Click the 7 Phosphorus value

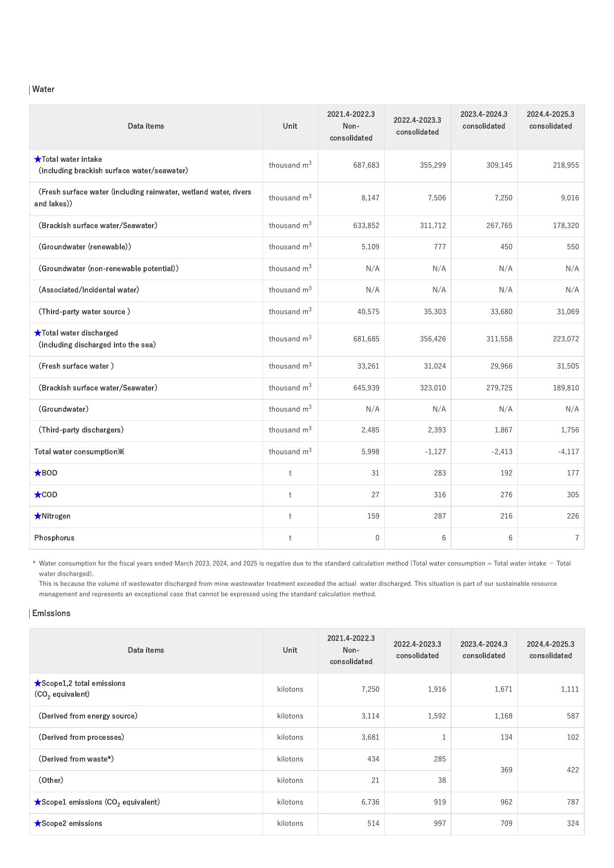click(x=577, y=538)
